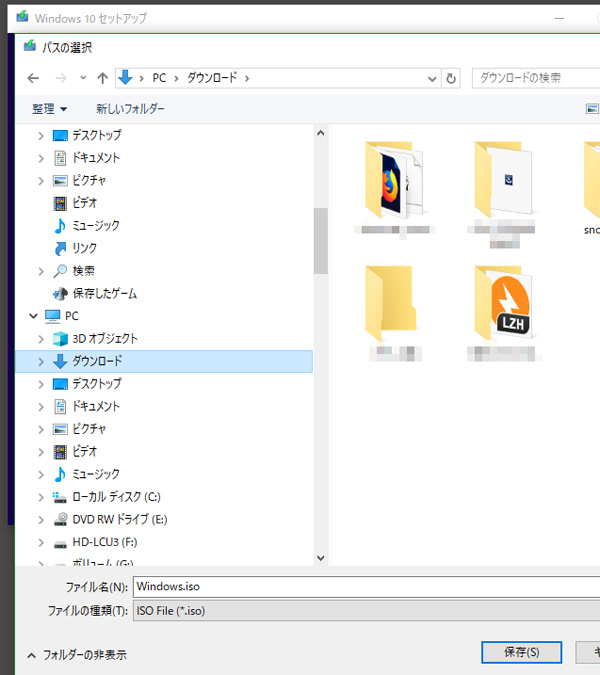The width and height of the screenshot is (600, 675).
Task: Expand the HD-LCU3 (F:) node
Action: [x=41, y=542]
